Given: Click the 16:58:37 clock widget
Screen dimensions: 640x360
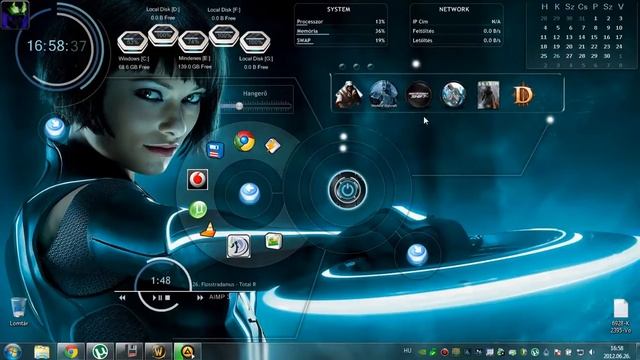Looking at the screenshot, I should 57,46.
